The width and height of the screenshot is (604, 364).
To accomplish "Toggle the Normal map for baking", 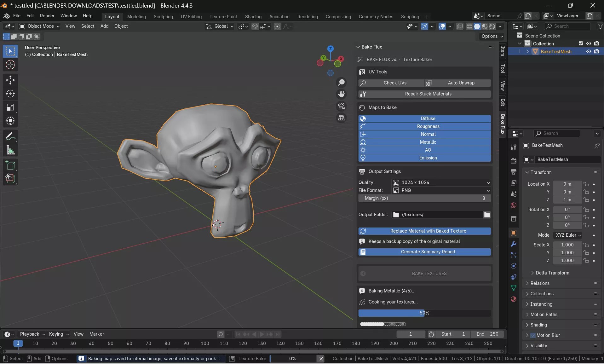I will click(425, 135).
